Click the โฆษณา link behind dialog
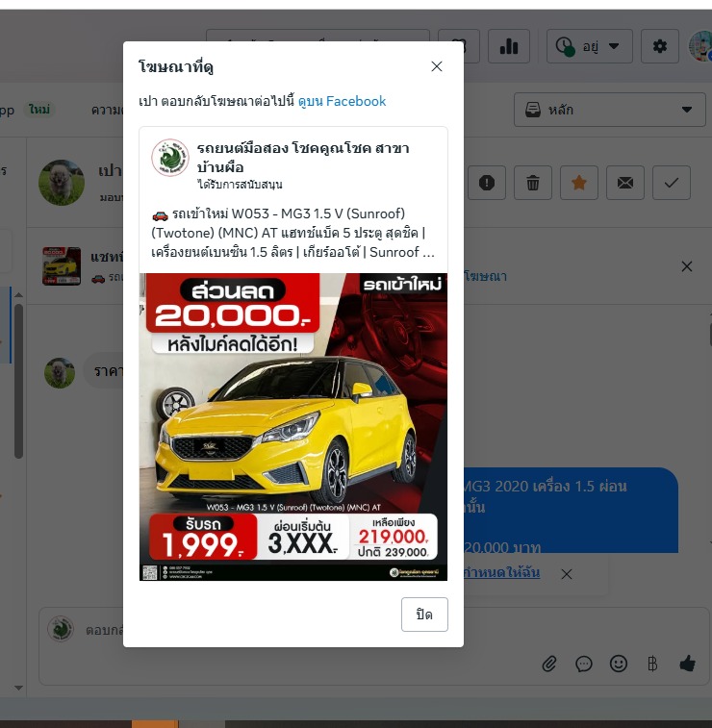 [485, 277]
